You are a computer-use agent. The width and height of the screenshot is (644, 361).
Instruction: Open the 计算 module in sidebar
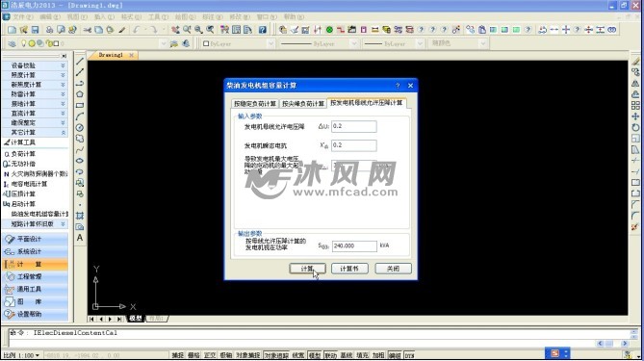pyautogui.click(x=35, y=264)
